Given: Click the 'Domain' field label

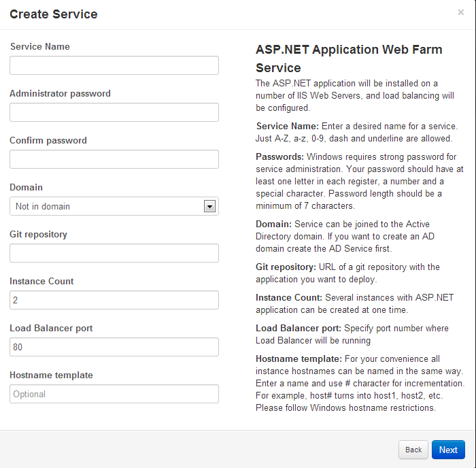Looking at the screenshot, I should click(x=26, y=187).
